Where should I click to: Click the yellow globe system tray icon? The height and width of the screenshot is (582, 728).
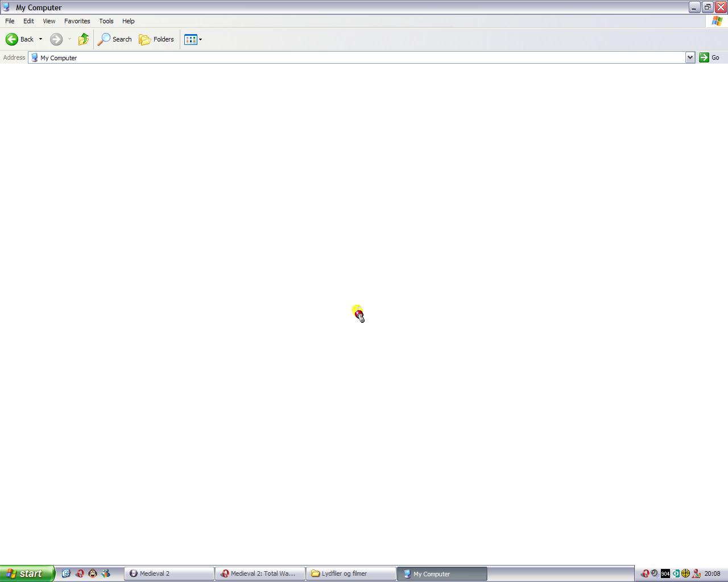[x=685, y=573]
